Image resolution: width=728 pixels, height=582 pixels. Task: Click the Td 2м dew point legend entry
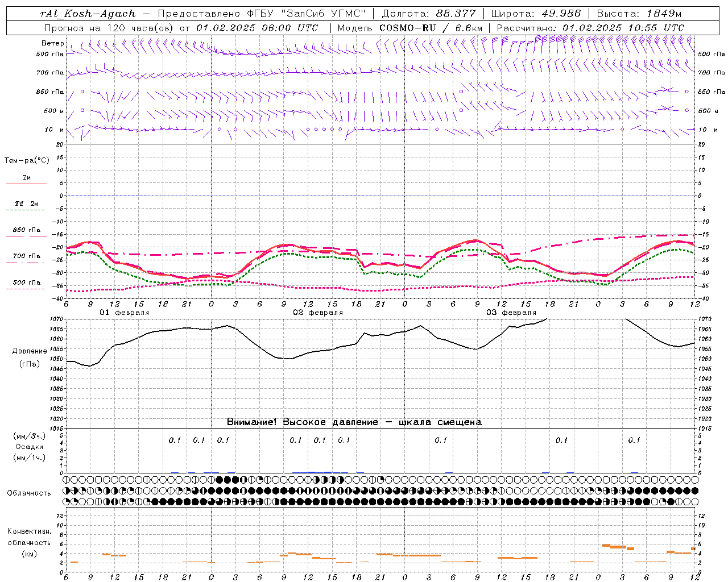tap(26, 203)
